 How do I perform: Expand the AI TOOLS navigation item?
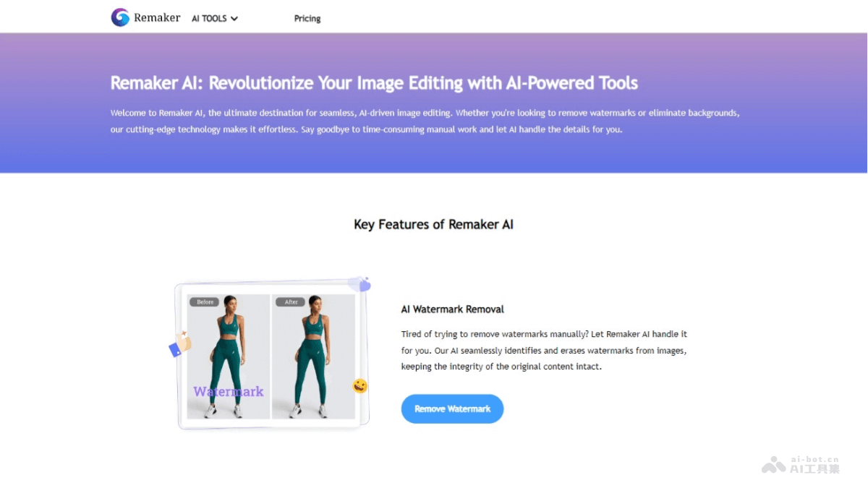214,18
